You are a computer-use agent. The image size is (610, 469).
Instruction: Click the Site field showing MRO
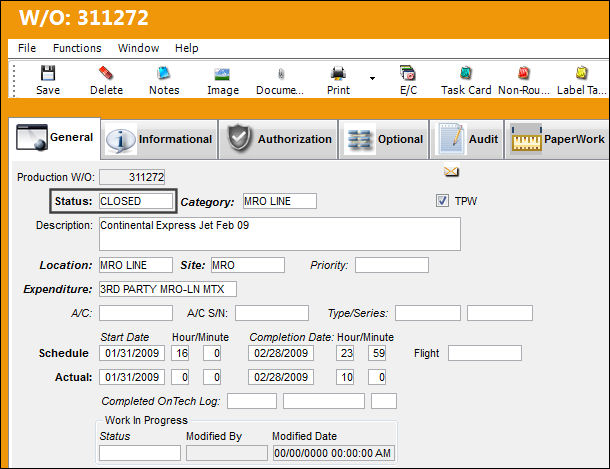[248, 265]
